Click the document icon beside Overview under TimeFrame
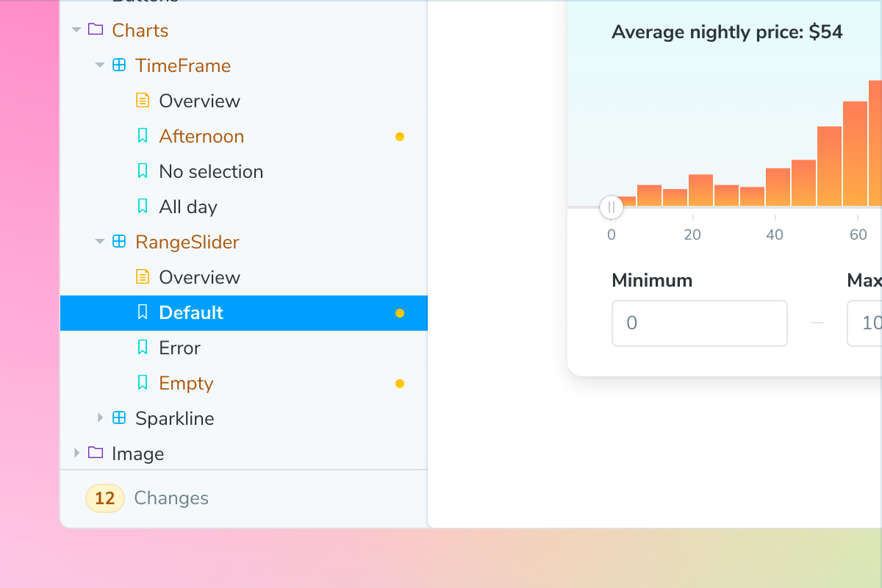Image resolution: width=882 pixels, height=588 pixels. (143, 99)
